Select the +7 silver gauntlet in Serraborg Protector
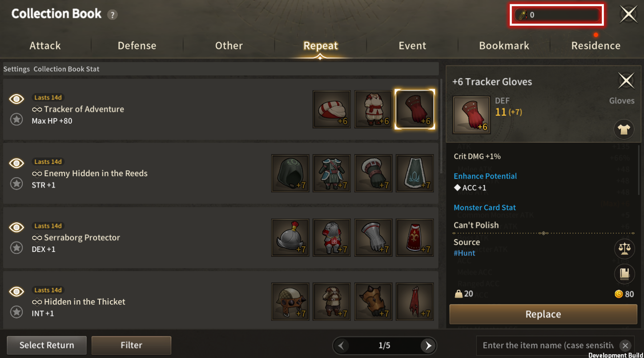Image resolution: width=644 pixels, height=358 pixels. click(x=374, y=237)
